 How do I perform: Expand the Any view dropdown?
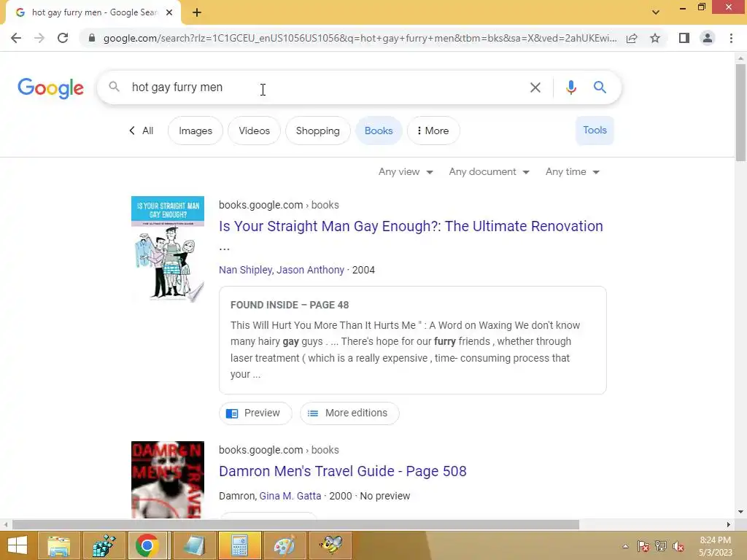pyautogui.click(x=406, y=172)
